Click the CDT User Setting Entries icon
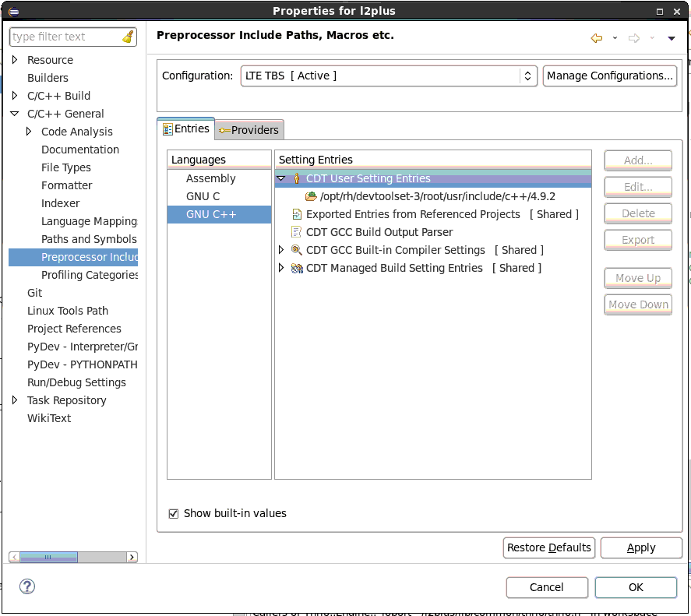This screenshot has height=616, width=691. 296,178
